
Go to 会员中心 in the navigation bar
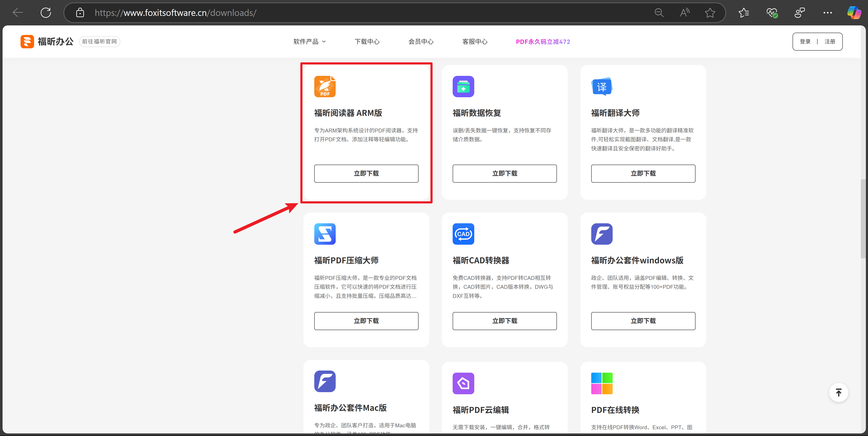(x=420, y=42)
